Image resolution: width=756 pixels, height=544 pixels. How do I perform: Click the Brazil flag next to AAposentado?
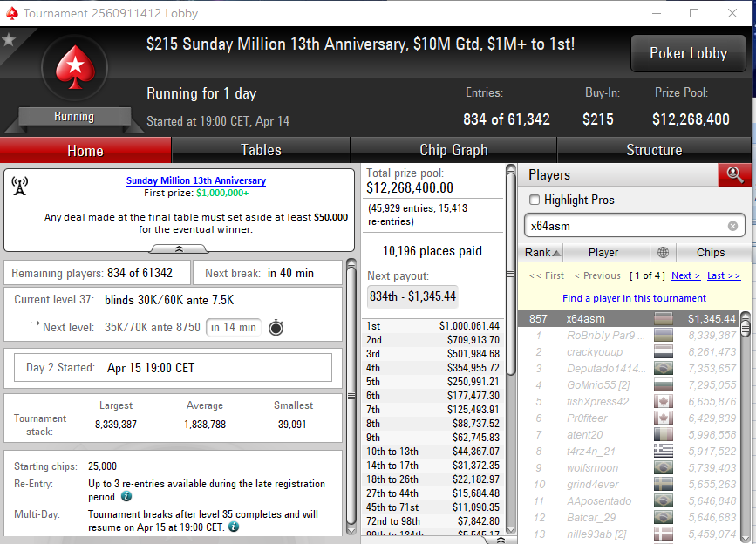coord(664,501)
